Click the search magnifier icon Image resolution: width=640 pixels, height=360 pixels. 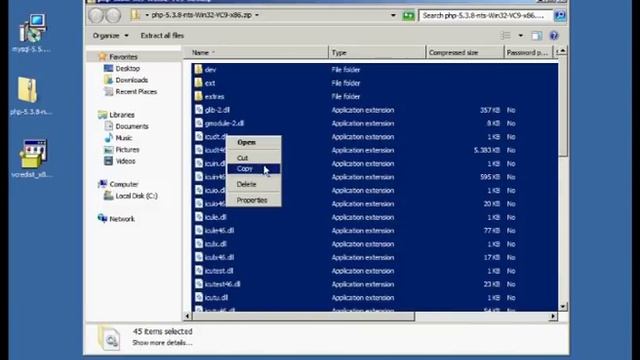[560, 16]
